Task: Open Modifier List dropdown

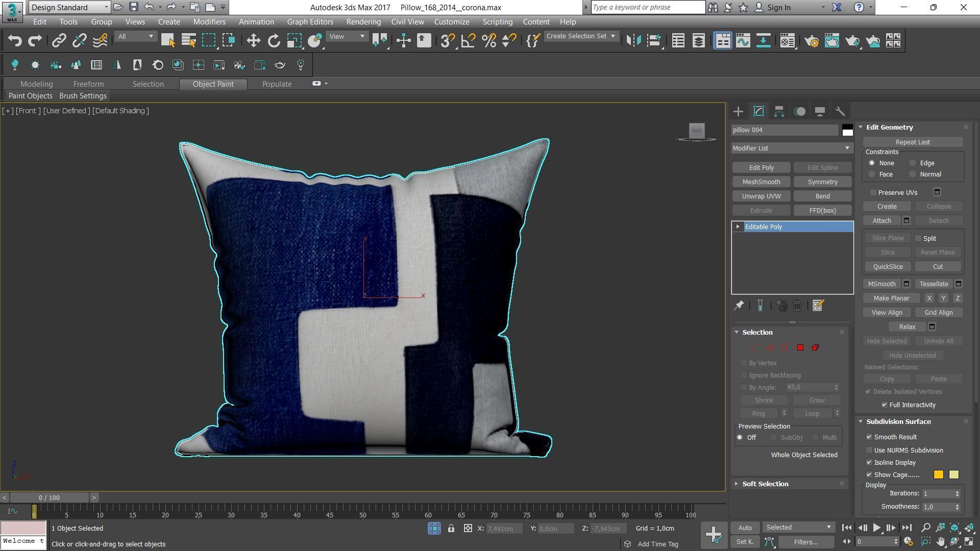Action: (x=792, y=148)
